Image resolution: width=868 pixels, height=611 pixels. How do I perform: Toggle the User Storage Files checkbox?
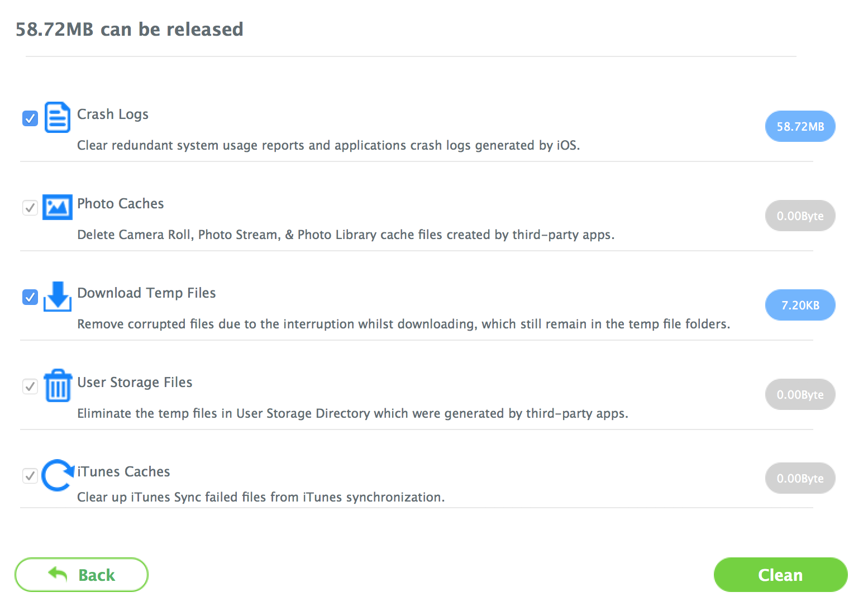click(x=30, y=386)
